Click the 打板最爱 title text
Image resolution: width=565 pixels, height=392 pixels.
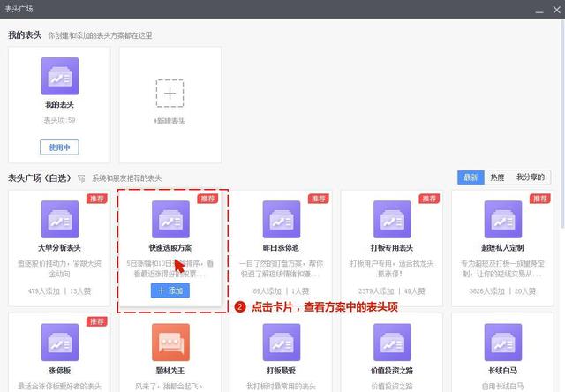[x=281, y=371]
